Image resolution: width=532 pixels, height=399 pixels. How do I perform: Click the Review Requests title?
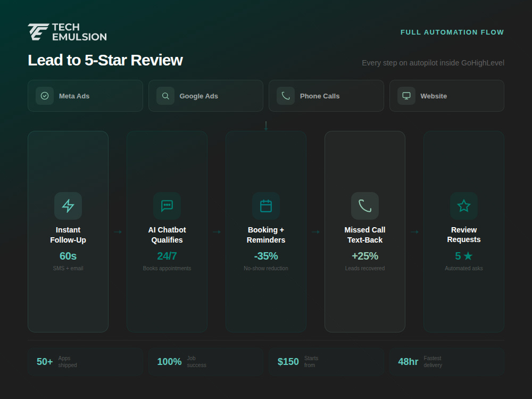coord(464,235)
